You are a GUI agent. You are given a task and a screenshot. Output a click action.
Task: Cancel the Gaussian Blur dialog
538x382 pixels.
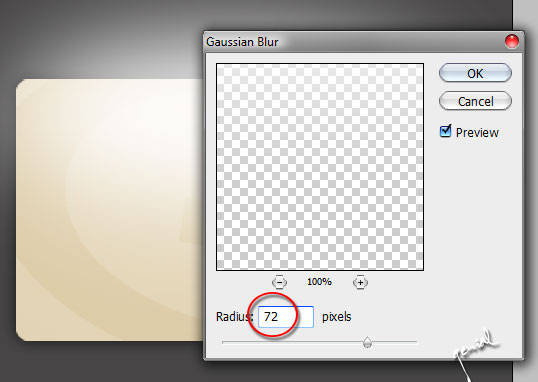[475, 101]
